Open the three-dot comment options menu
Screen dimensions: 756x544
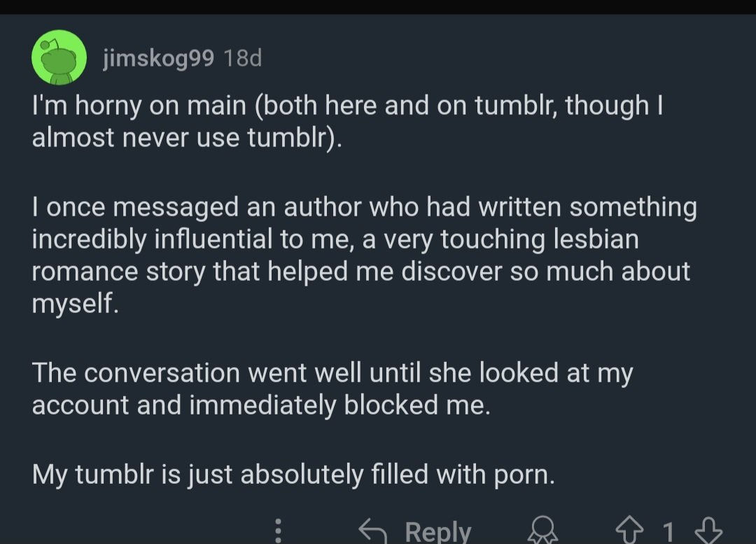[278, 530]
